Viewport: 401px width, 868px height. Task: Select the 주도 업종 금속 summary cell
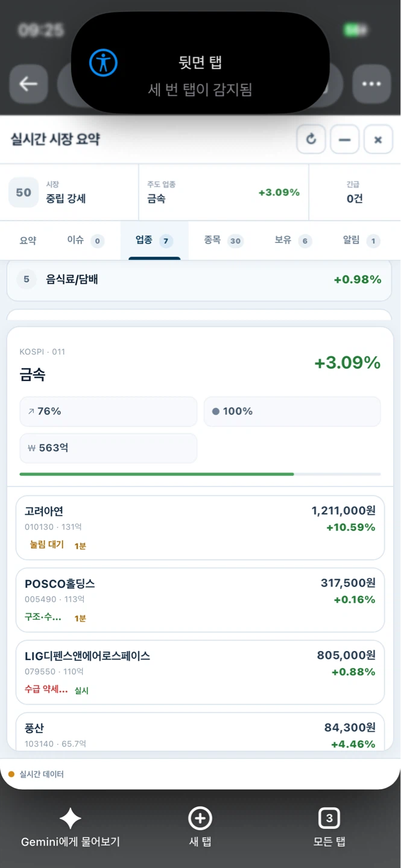point(224,192)
